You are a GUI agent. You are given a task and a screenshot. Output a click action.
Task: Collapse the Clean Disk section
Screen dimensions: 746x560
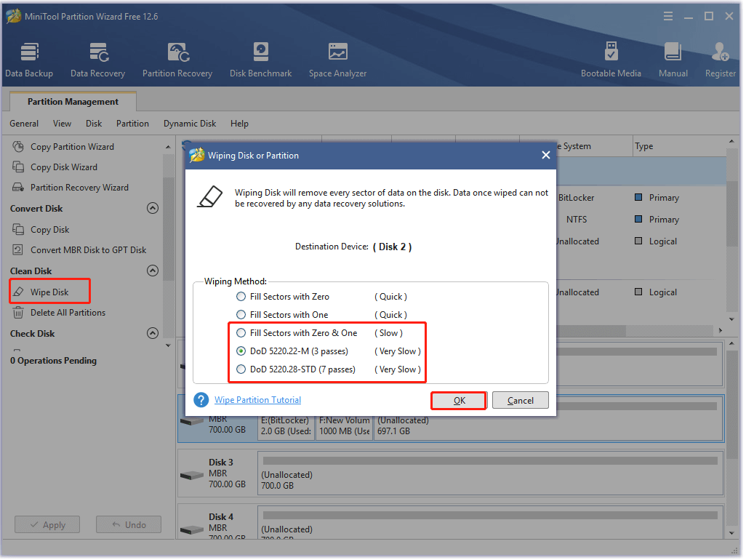(153, 271)
